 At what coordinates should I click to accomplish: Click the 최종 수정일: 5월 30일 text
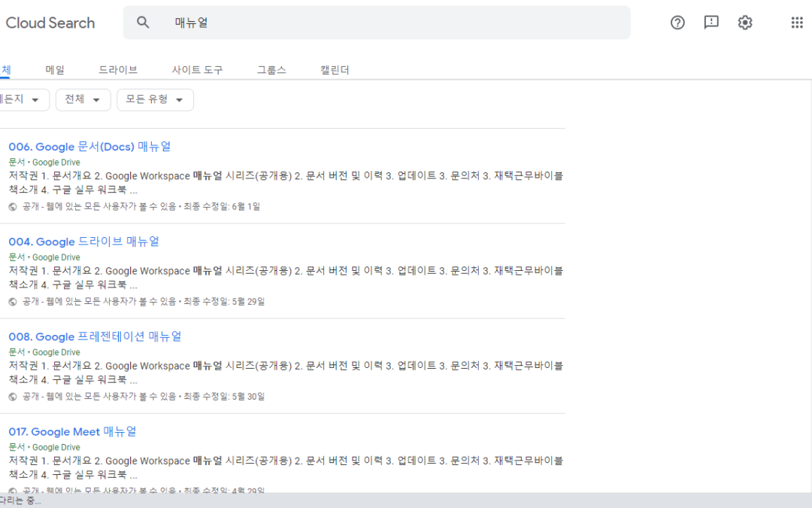(224, 397)
